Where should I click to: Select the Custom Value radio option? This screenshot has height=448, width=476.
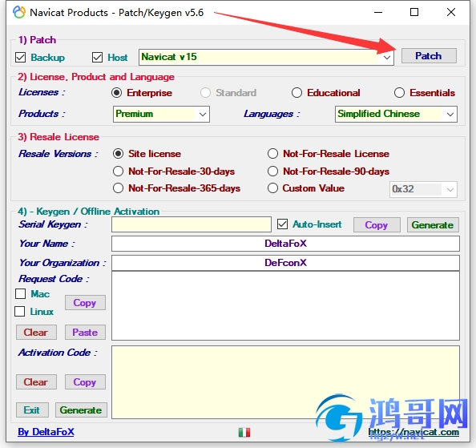point(272,188)
